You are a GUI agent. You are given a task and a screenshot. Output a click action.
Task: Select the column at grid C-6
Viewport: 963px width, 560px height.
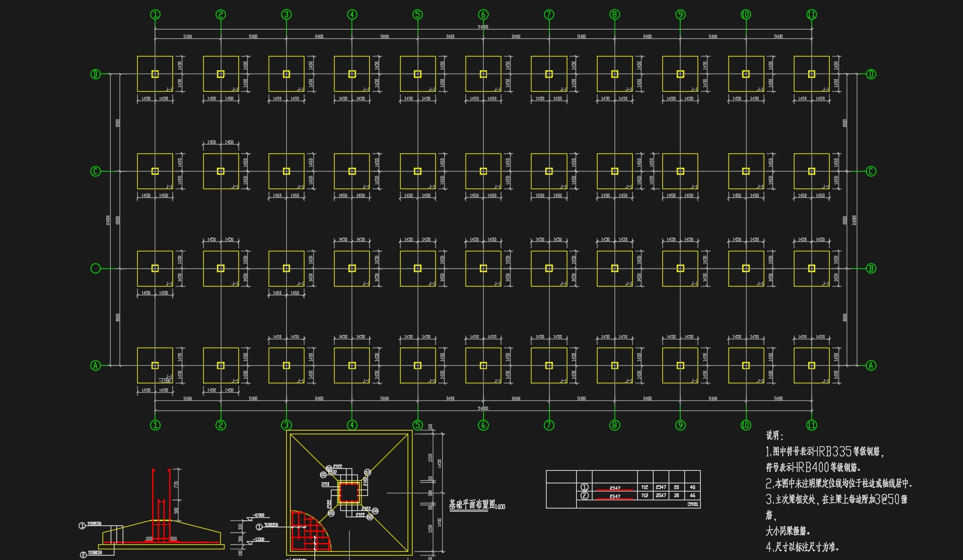coord(483,171)
